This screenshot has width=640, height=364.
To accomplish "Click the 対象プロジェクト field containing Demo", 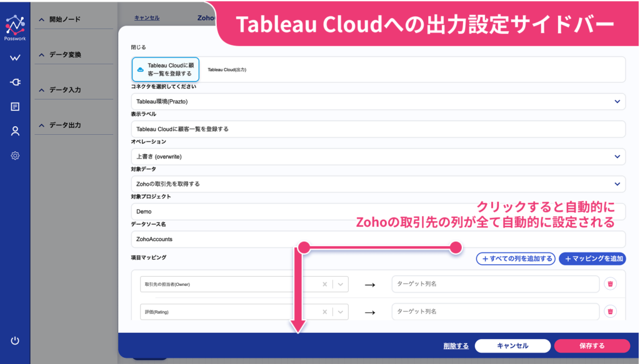I will pyautogui.click(x=378, y=212).
